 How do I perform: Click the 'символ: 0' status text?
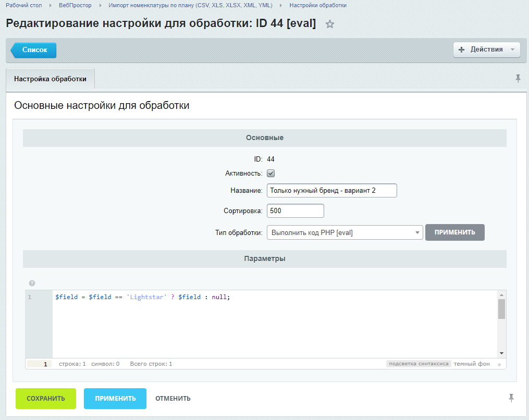(105, 364)
